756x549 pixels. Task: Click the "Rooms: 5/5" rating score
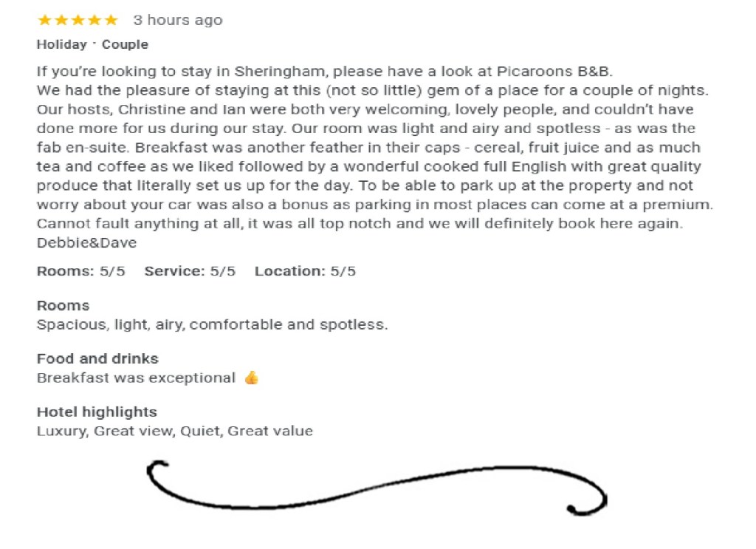click(80, 271)
